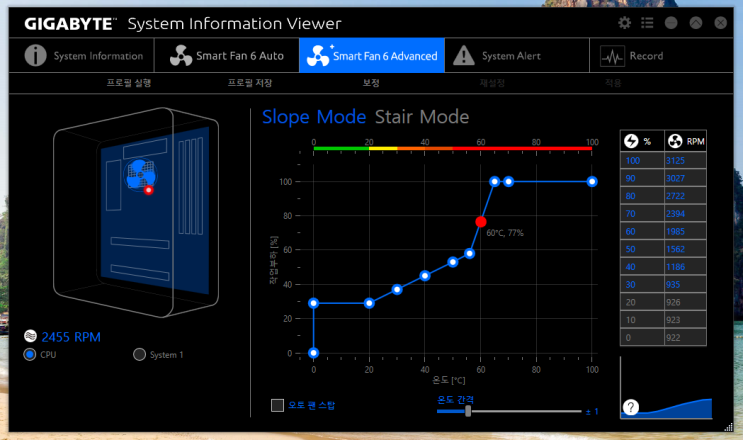Click 보정 calibrate button
743x440 pixels.
tap(371, 83)
